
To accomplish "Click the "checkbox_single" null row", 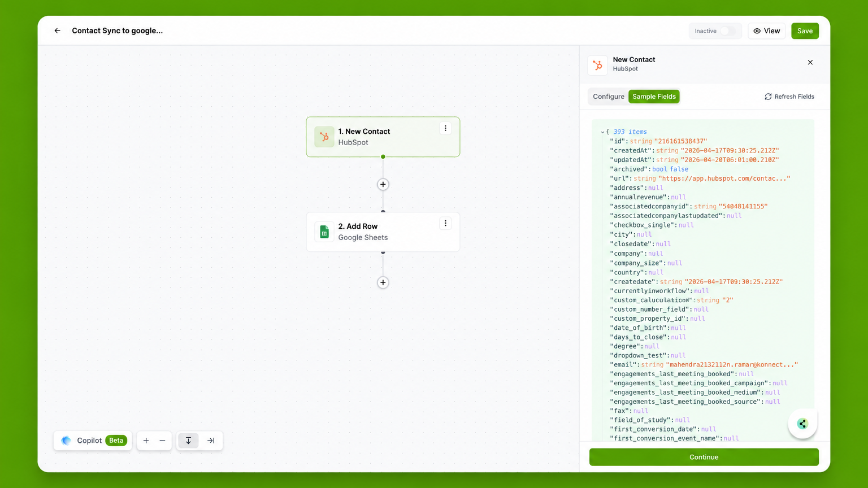I will [652, 225].
